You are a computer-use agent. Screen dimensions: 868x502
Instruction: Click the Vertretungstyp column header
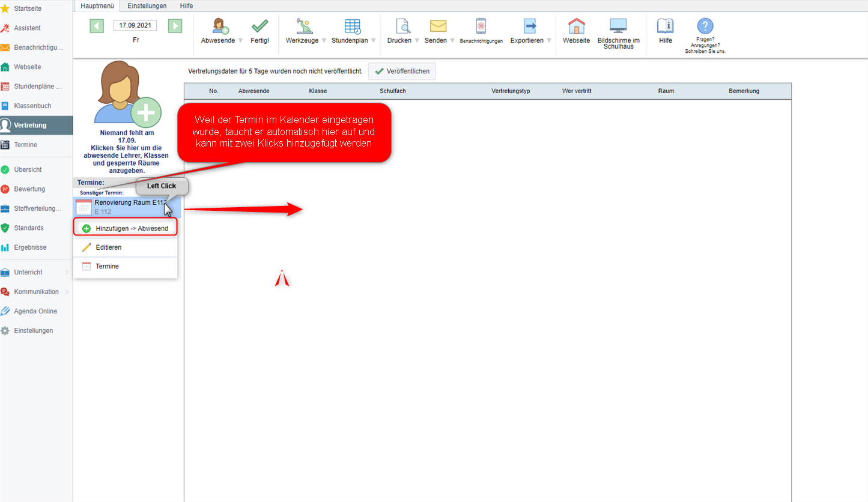coord(511,91)
